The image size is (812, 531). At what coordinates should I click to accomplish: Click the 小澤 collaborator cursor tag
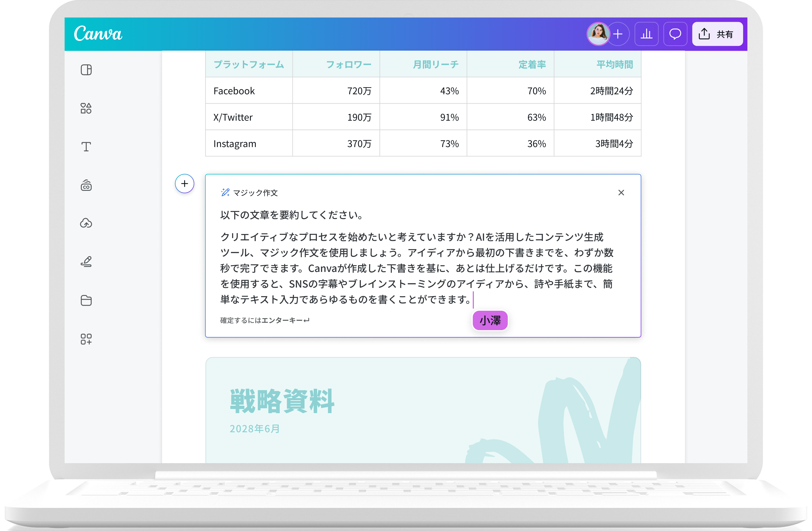(490, 320)
